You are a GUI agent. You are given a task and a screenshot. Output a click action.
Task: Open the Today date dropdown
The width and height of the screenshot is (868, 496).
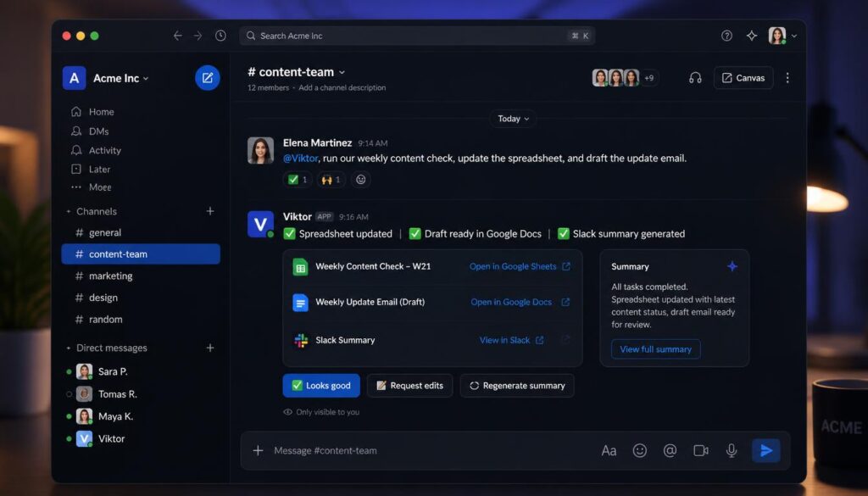513,119
